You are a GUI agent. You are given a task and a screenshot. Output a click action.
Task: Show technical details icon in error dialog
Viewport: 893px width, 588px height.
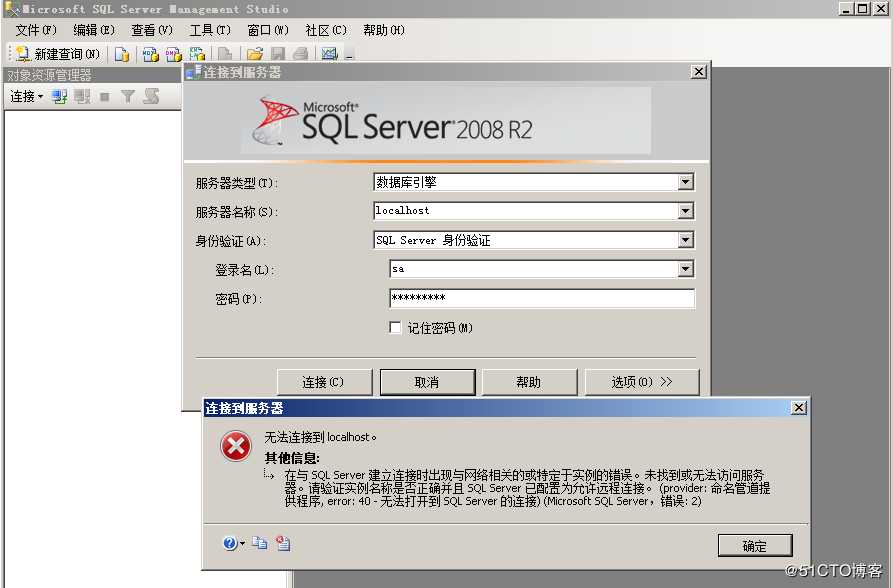click(x=283, y=544)
